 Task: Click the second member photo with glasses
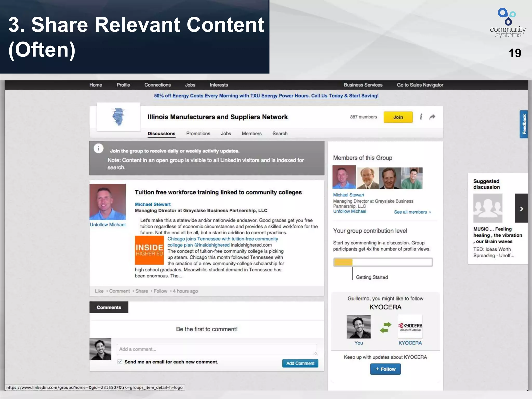pyautogui.click(x=368, y=178)
